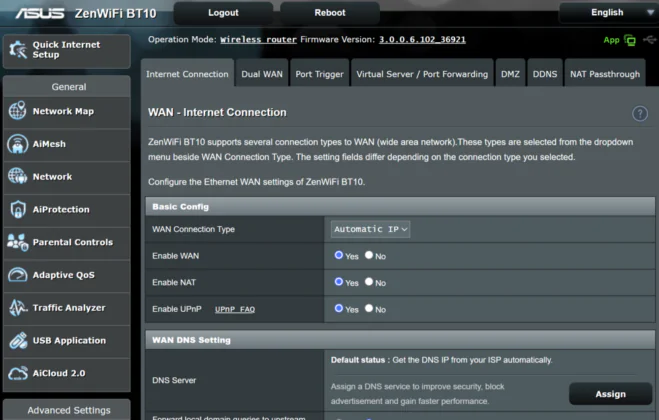Image resolution: width=659 pixels, height=420 pixels.
Task: Click the ASUS logo
Action: coord(40,13)
